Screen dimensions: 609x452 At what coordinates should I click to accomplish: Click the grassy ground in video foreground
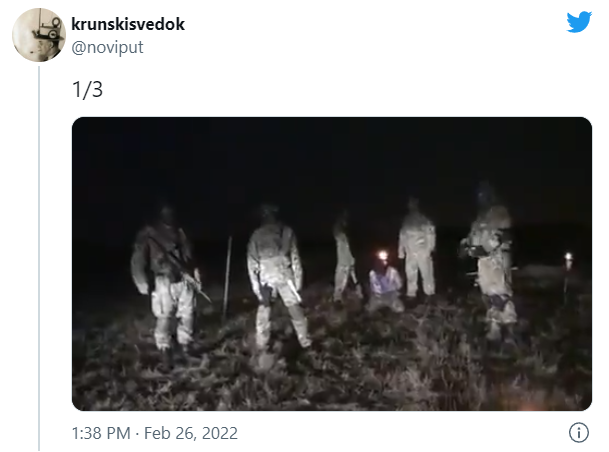[x=332, y=379]
